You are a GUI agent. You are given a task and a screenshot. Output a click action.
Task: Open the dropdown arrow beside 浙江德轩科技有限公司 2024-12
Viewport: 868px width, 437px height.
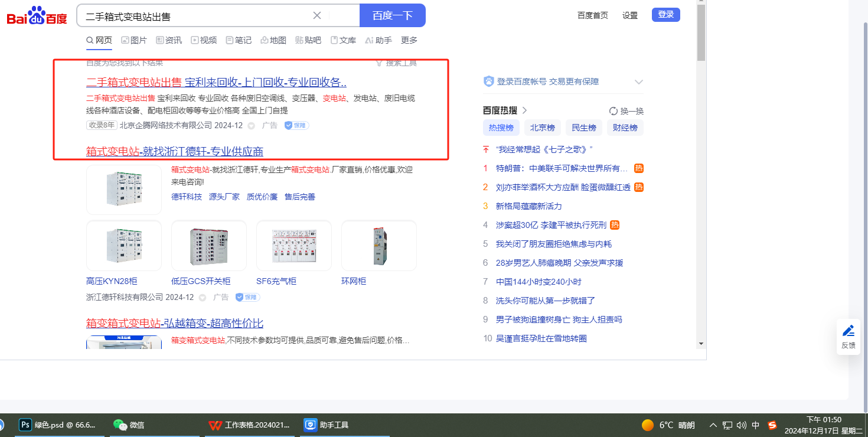tap(202, 298)
